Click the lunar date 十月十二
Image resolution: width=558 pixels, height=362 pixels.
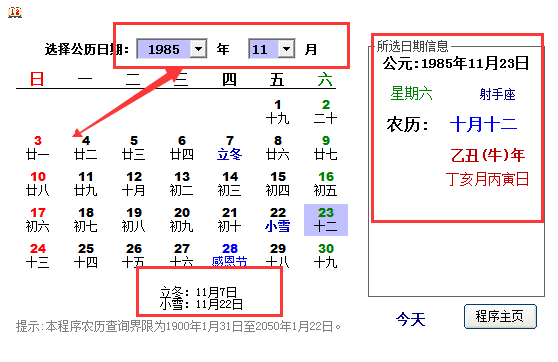click(x=483, y=124)
